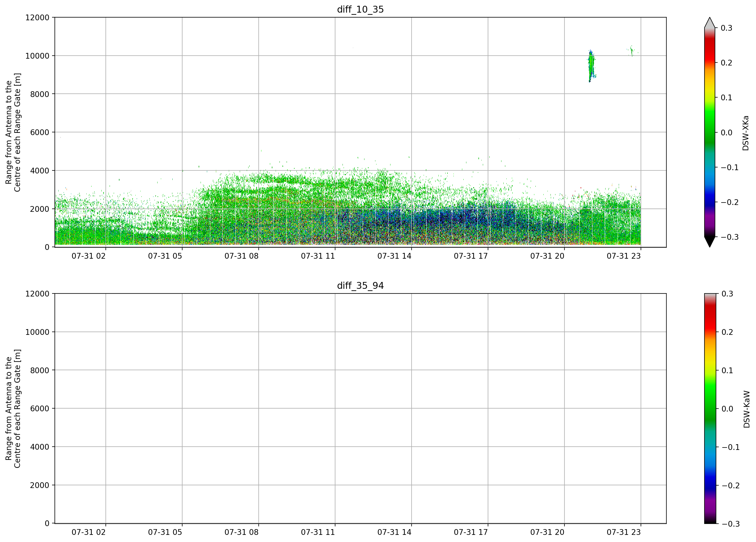Click the 8000 y-tick in diff_35_94 plot
The image size is (756, 542).
(x=40, y=370)
